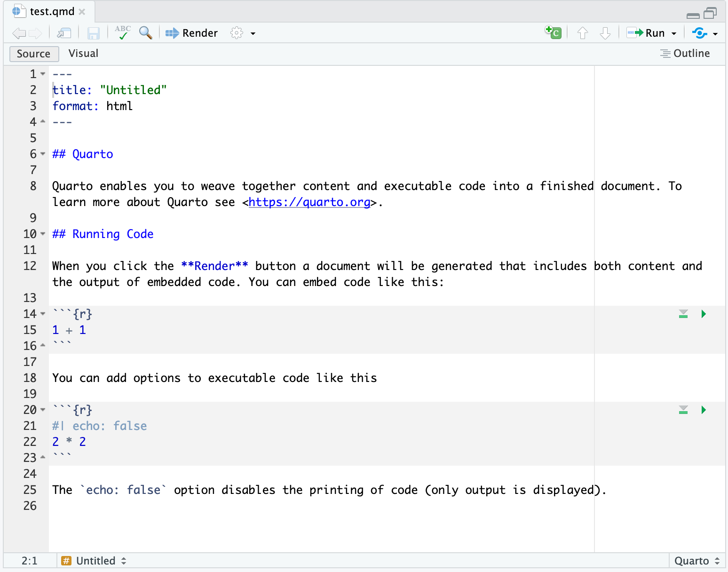Viewport: 728px width, 572px height.
Task: Click line number 18 in the gutter
Action: (x=30, y=378)
